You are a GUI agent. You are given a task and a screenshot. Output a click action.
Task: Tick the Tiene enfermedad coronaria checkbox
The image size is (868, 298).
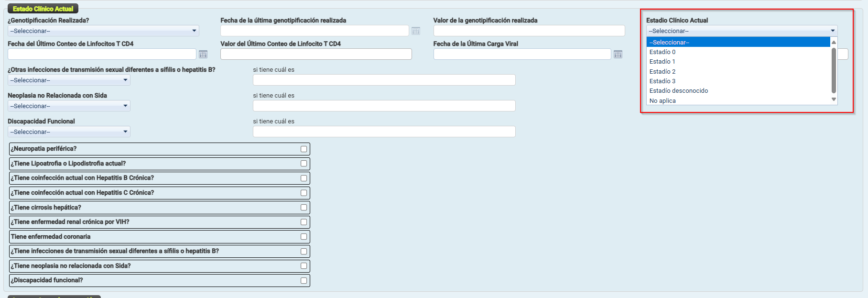coord(304,237)
